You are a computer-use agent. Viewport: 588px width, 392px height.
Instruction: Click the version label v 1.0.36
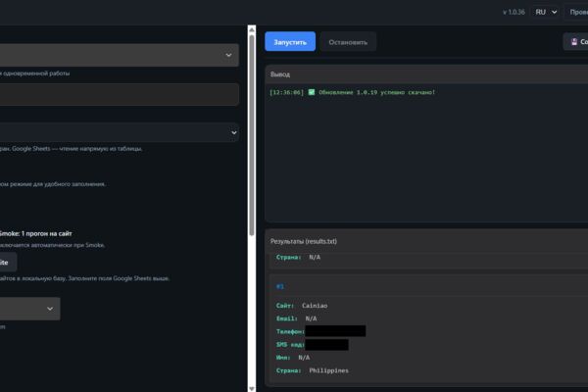[514, 12]
